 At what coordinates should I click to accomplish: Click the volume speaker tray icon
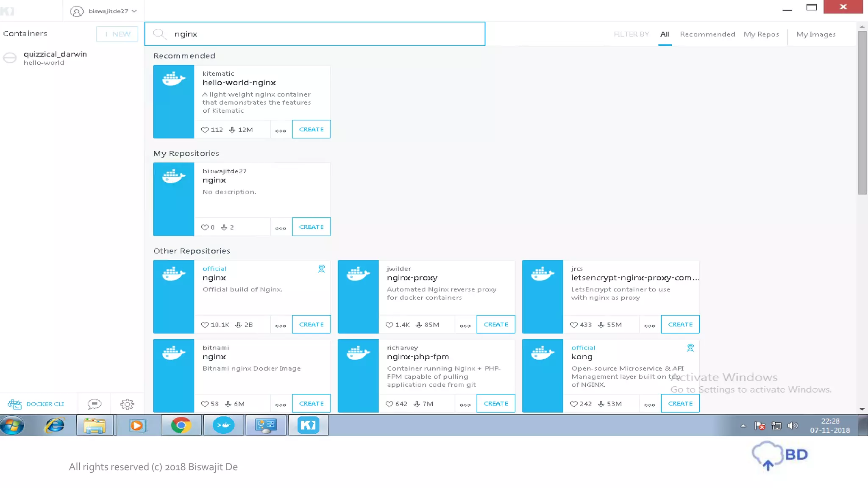(792, 426)
